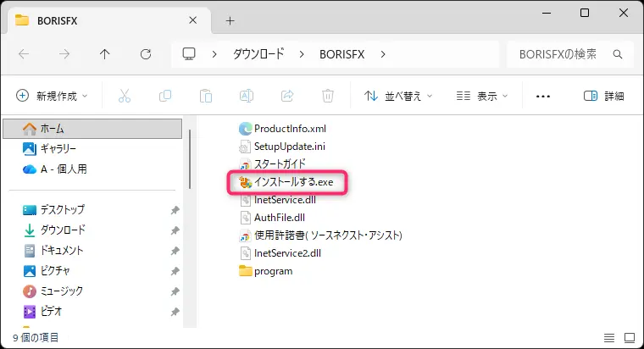The image size is (644, 349).
Task: Select the 使用許諾書 shortcut file
Action: tap(321, 235)
